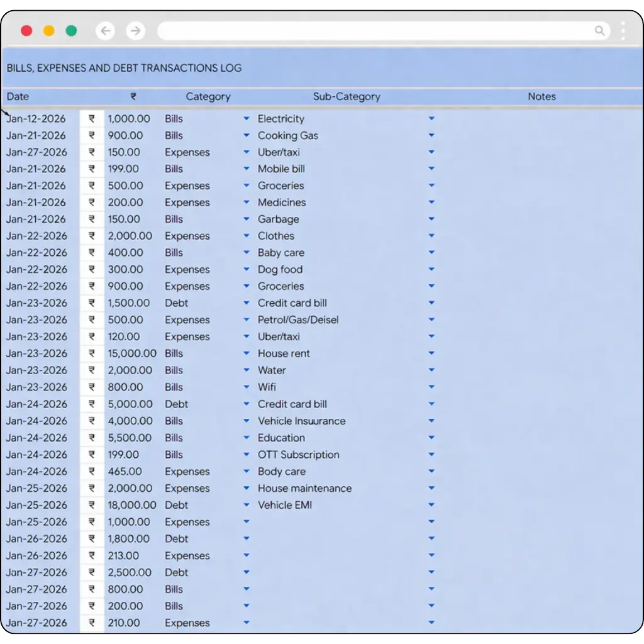Click the search magnifier icon in address bar
This screenshot has height=644, width=644.
(600, 31)
